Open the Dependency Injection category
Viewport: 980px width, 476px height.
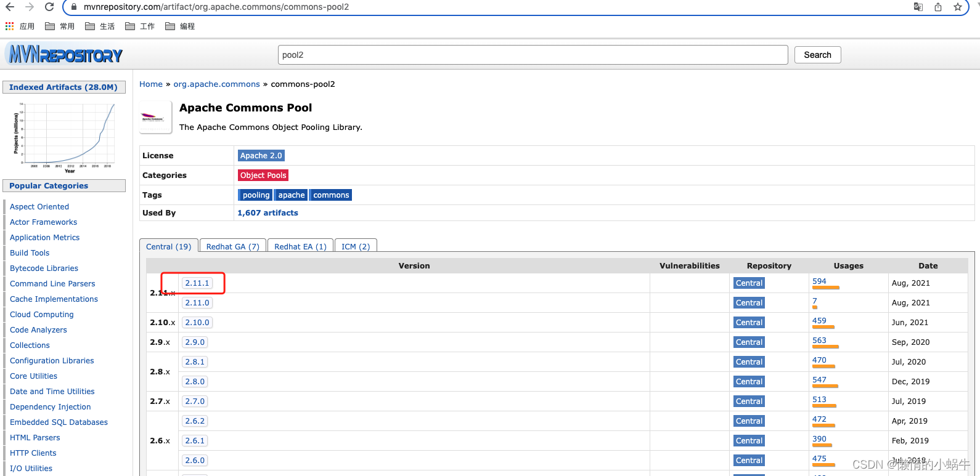point(50,407)
